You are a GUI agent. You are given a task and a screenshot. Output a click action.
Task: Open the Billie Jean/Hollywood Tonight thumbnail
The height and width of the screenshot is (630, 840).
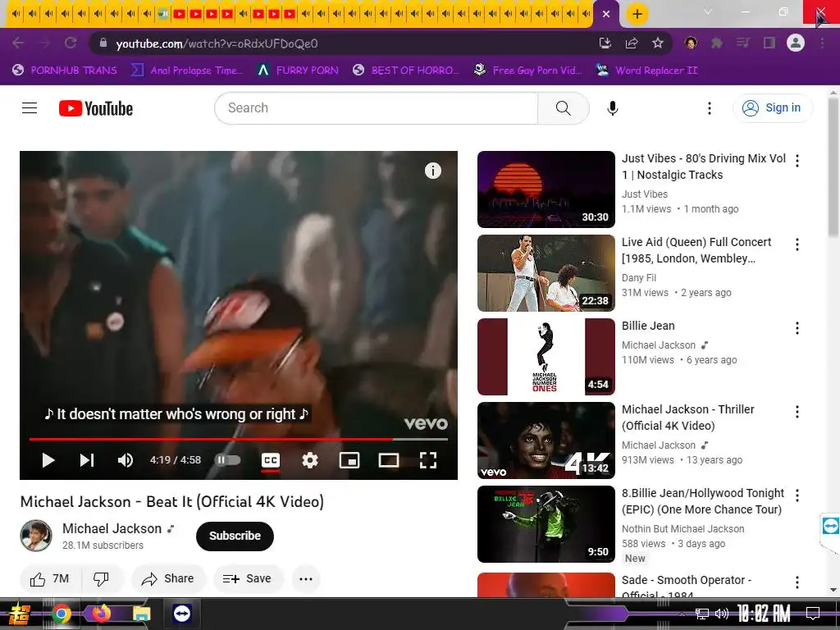coord(546,524)
